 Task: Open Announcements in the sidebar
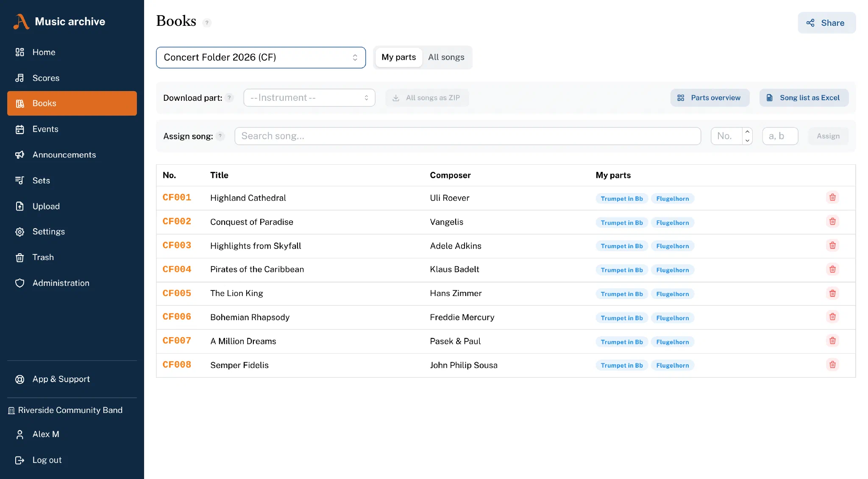click(x=72, y=155)
